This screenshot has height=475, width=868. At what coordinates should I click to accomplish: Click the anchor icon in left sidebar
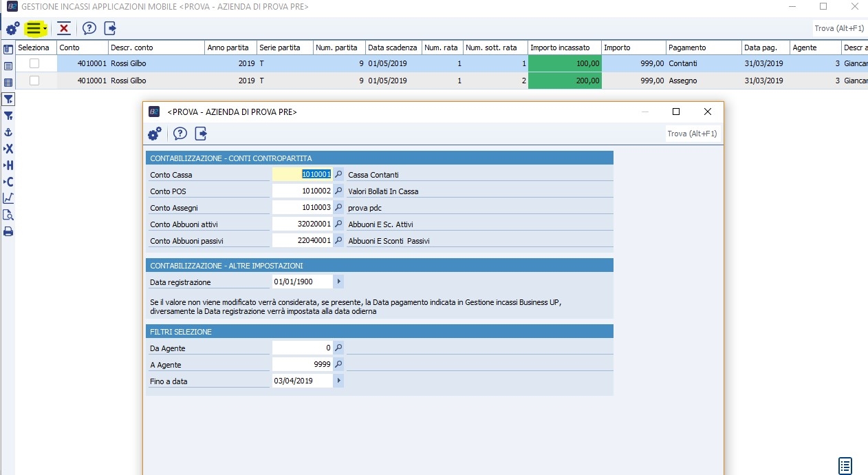pos(8,132)
